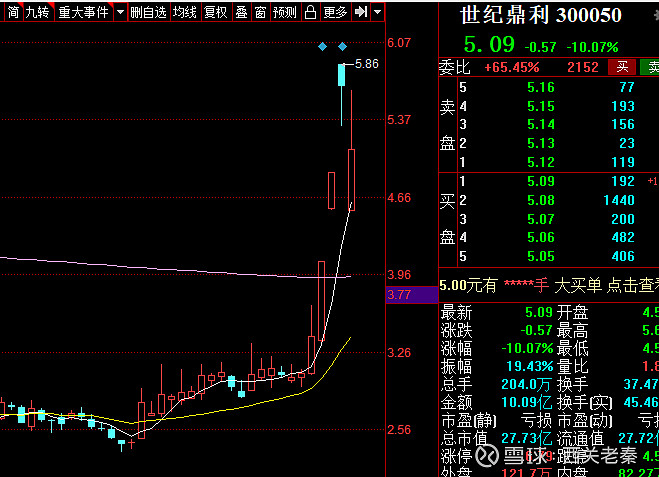Click the 金额 10.09亿 value
The width and height of the screenshot is (659, 477).
coord(527,403)
